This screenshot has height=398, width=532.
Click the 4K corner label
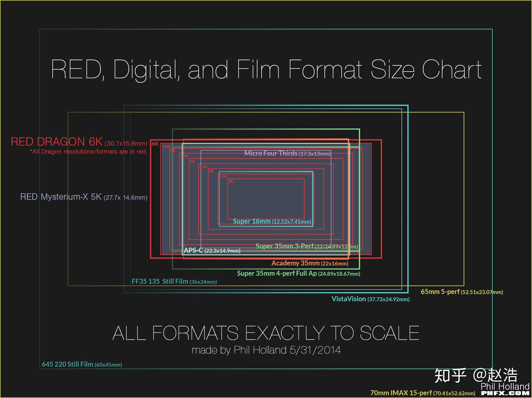tap(192, 161)
